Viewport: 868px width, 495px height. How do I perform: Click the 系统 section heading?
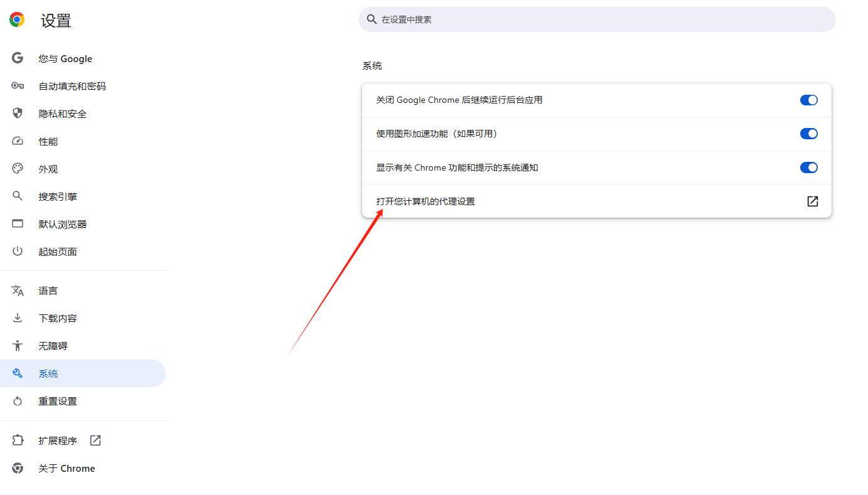tap(372, 66)
